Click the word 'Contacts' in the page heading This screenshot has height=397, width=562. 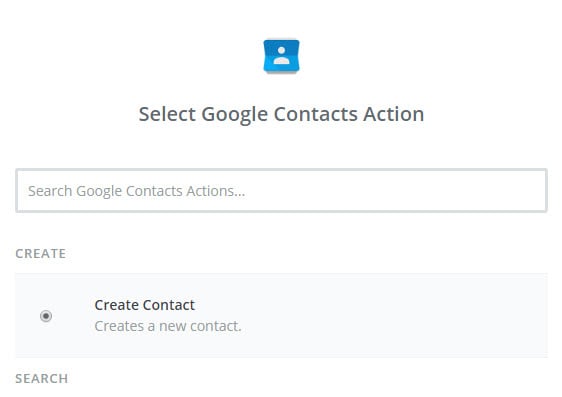click(x=316, y=114)
